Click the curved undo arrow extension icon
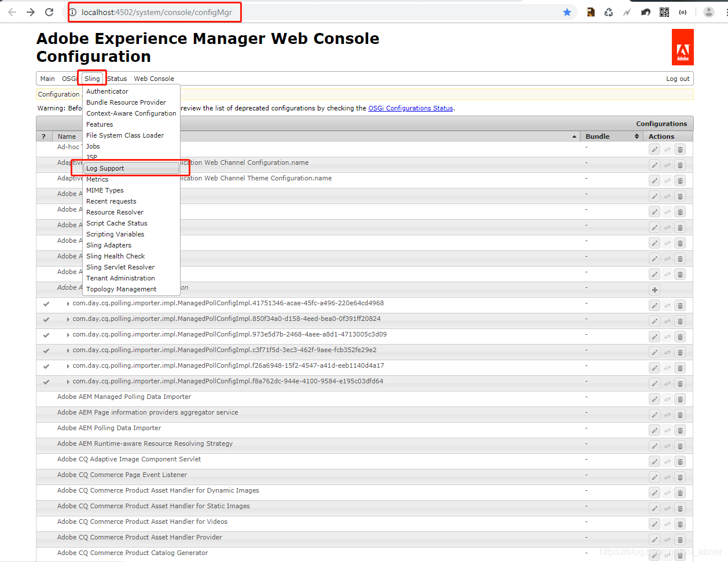 (x=646, y=12)
